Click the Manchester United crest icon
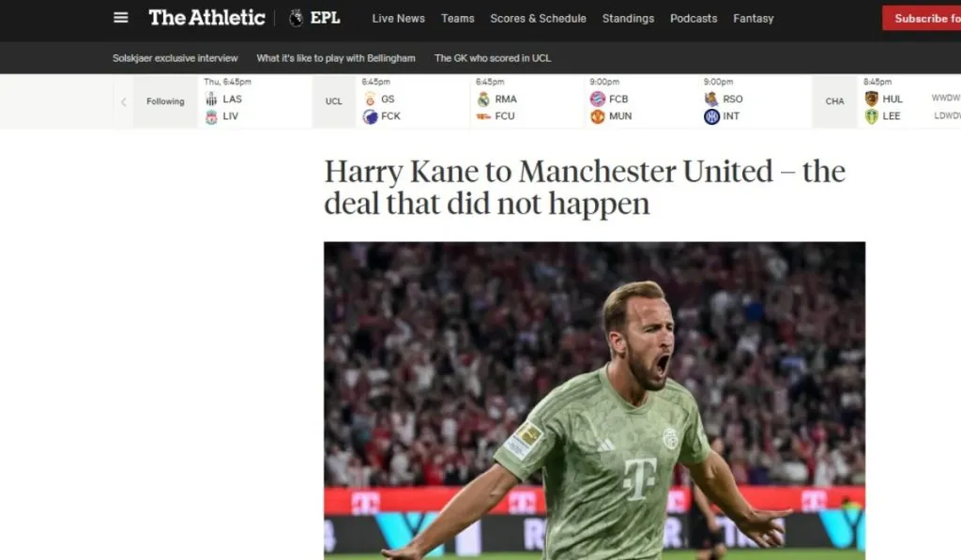Image resolution: width=961 pixels, height=560 pixels. pos(598,116)
